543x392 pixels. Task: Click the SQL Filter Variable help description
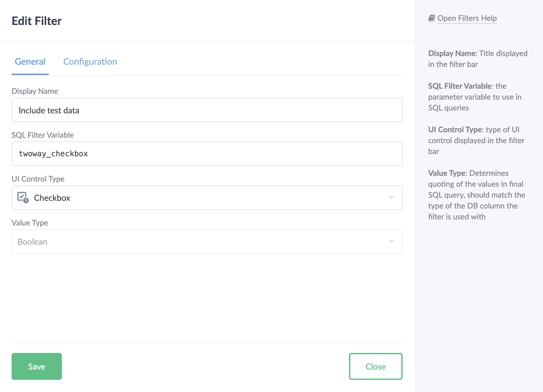pos(475,97)
